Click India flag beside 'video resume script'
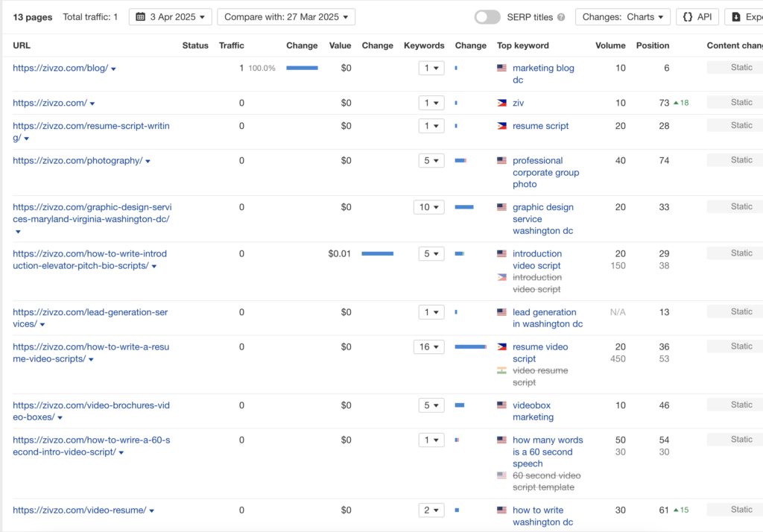 pos(501,370)
